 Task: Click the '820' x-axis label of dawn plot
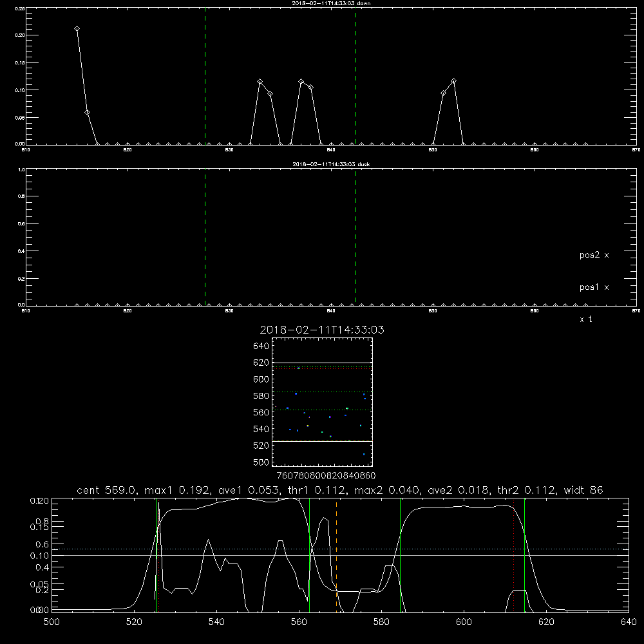(x=128, y=150)
